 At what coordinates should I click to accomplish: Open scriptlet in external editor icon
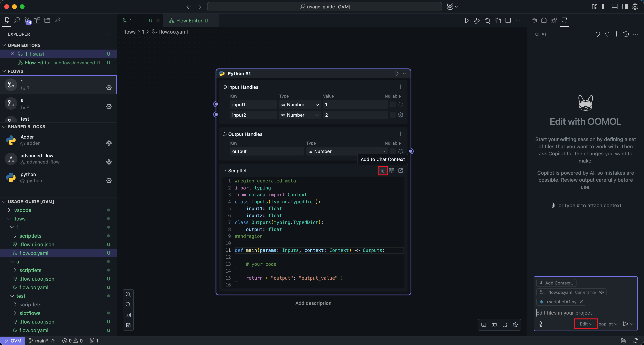pyautogui.click(x=400, y=171)
